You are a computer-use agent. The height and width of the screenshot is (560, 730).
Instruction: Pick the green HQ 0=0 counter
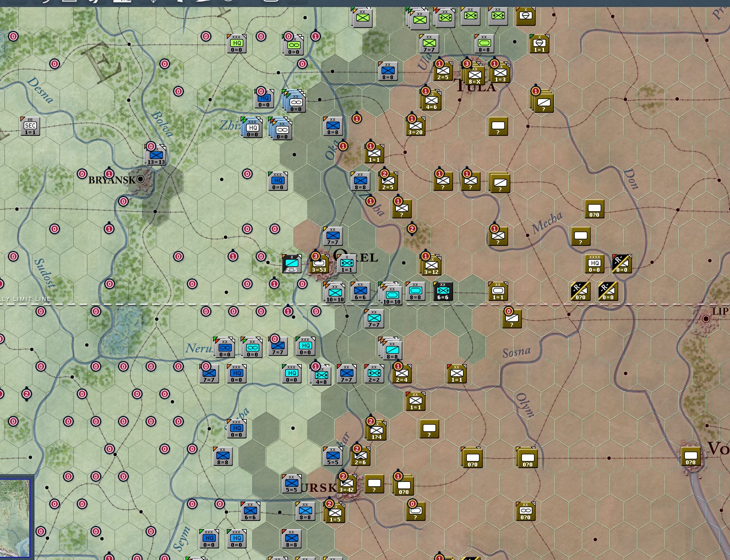click(237, 44)
